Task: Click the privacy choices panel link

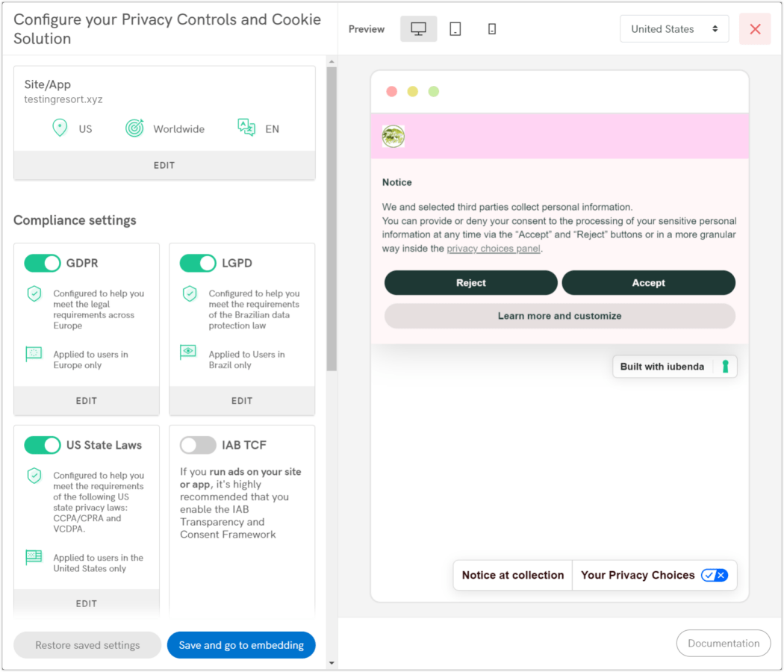Action: point(494,248)
